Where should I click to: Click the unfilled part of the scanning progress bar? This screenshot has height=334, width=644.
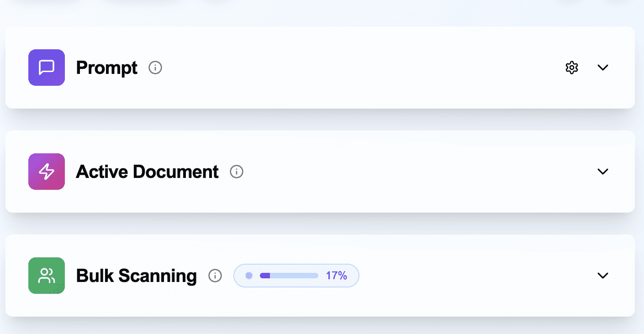pos(295,276)
